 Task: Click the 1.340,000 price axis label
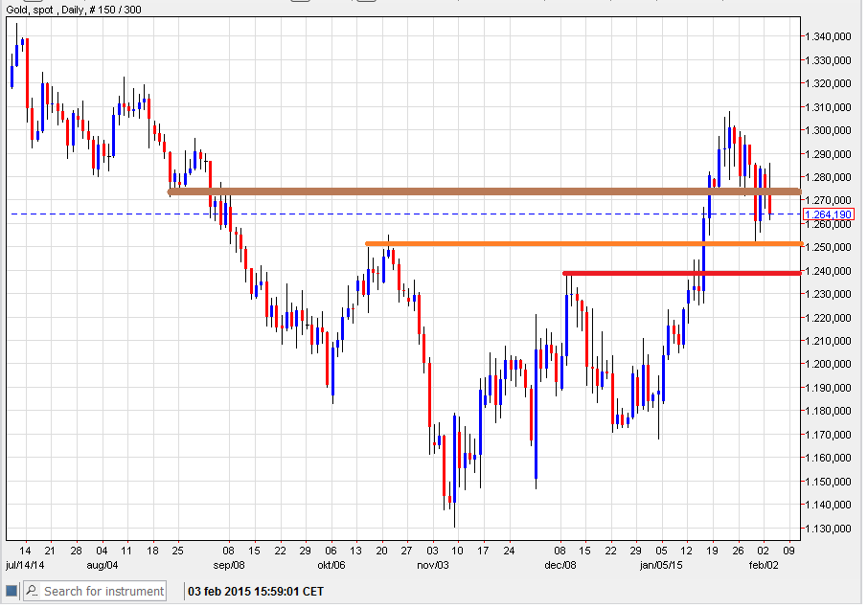828,36
